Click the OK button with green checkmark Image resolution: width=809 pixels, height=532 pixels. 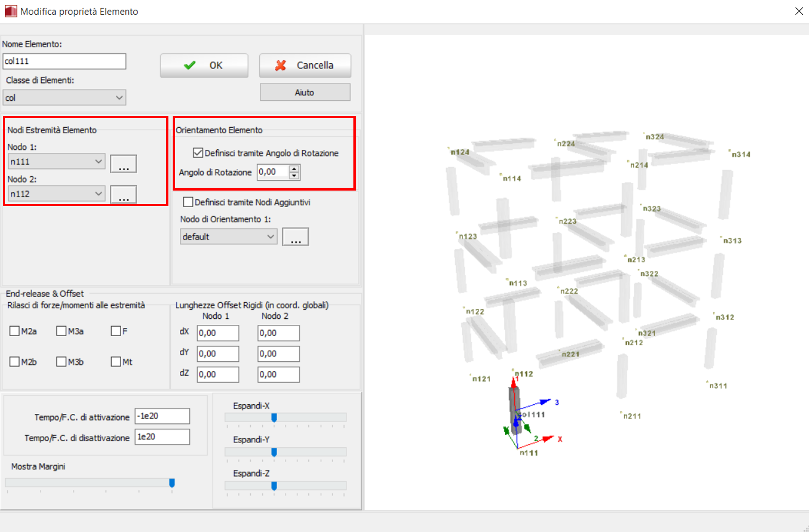pos(204,65)
